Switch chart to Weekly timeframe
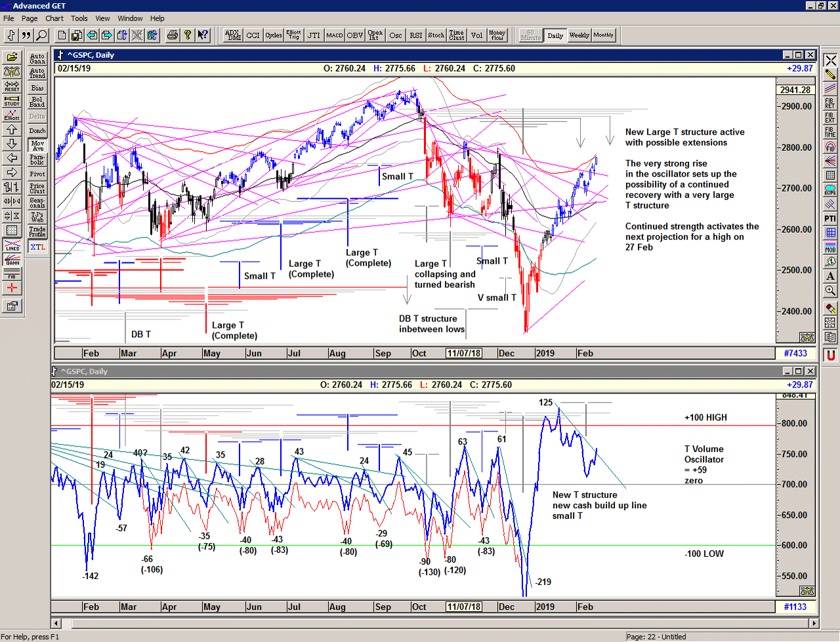This screenshot has height=642, width=840. point(580,35)
